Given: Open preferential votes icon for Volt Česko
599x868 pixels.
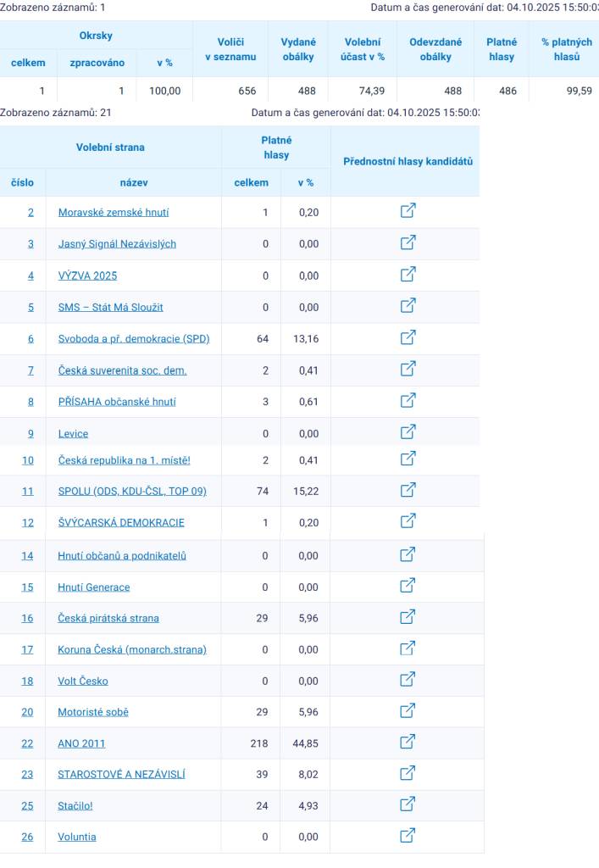Looking at the screenshot, I should pos(408,679).
